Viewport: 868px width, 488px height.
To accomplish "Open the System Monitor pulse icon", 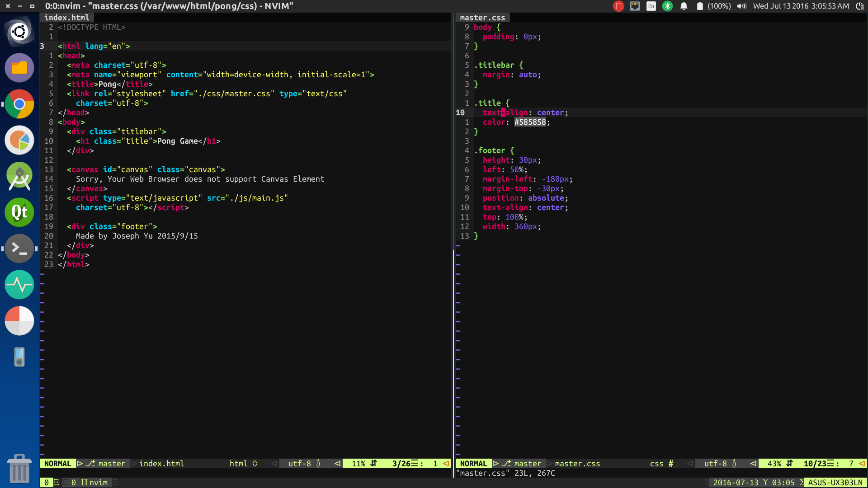I will [19, 285].
